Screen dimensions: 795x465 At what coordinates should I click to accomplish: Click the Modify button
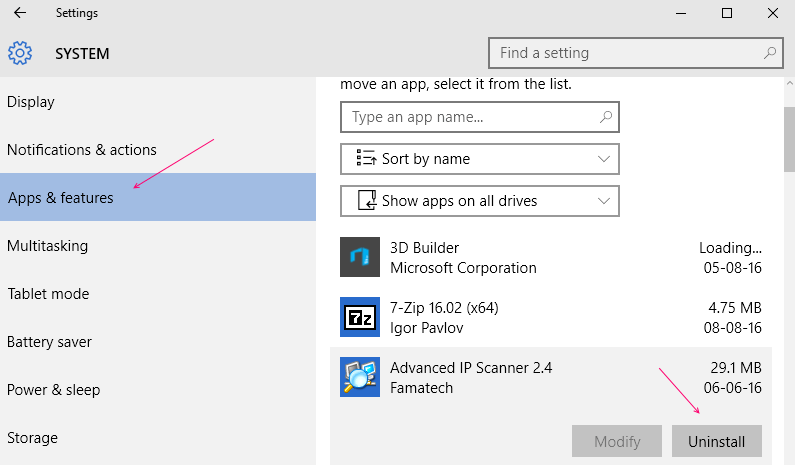[x=617, y=441]
